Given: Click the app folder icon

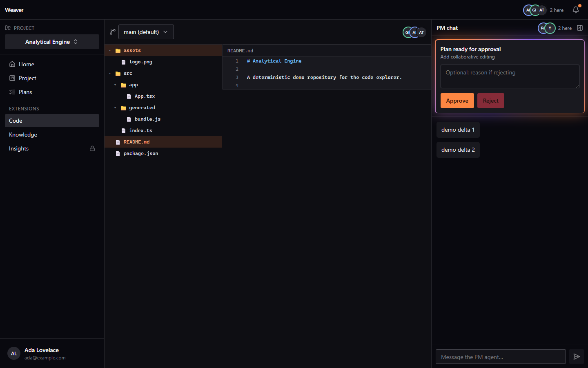Looking at the screenshot, I should [123, 85].
